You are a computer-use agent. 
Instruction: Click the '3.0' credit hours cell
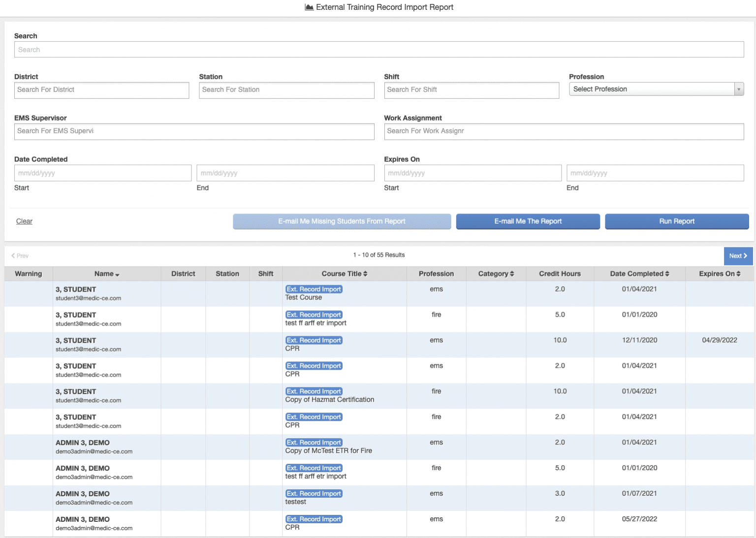[560, 494]
